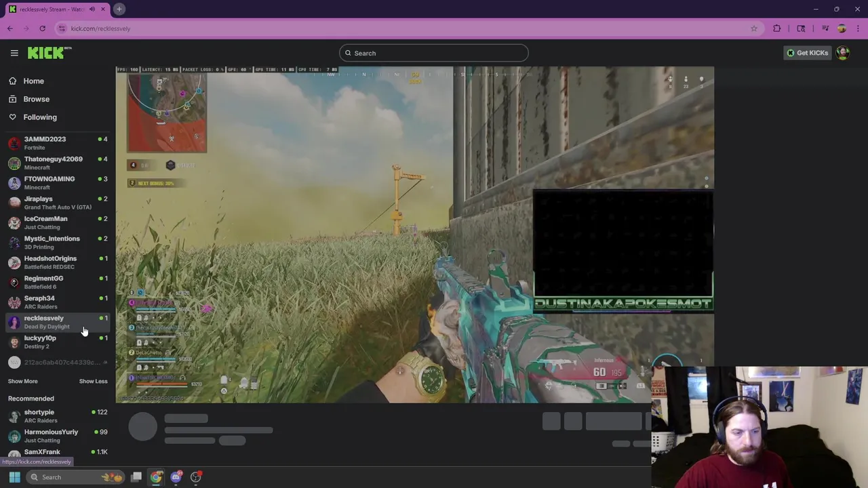Open HarmoniousYurly recommended channel
Image resolution: width=868 pixels, height=488 pixels.
tap(58, 436)
